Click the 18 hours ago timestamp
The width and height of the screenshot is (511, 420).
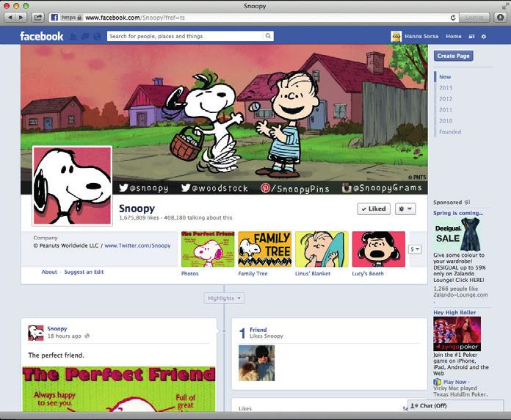click(x=64, y=336)
